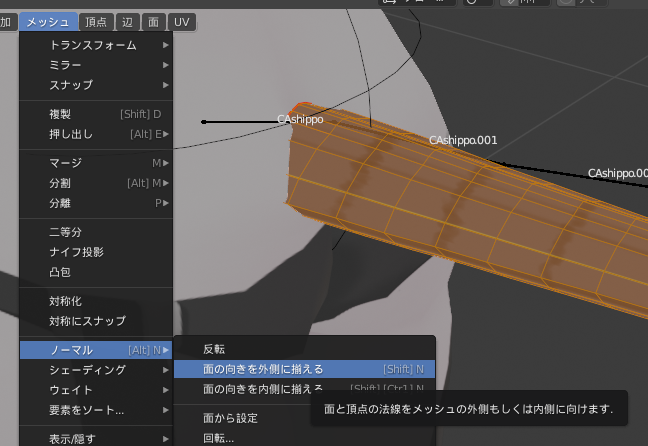Viewport: 648px width, 446px height.
Task: Expand the 分割 submenu
Action: (96, 183)
